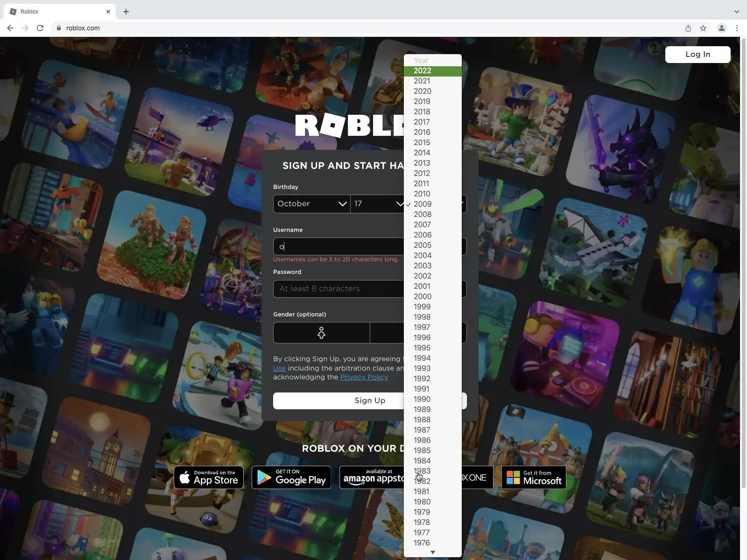Open the App Store download badge
The width and height of the screenshot is (747, 560).
pyautogui.click(x=209, y=477)
